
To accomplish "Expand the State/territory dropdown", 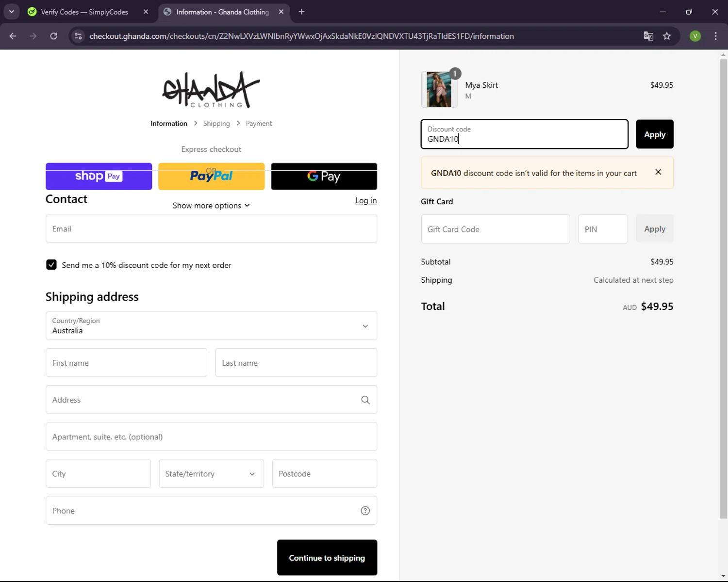I will 211,473.
